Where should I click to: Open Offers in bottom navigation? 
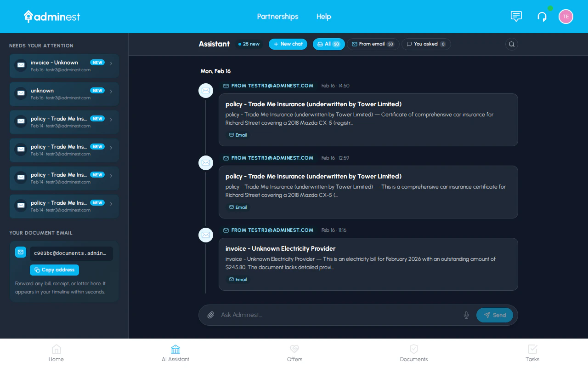294,353
